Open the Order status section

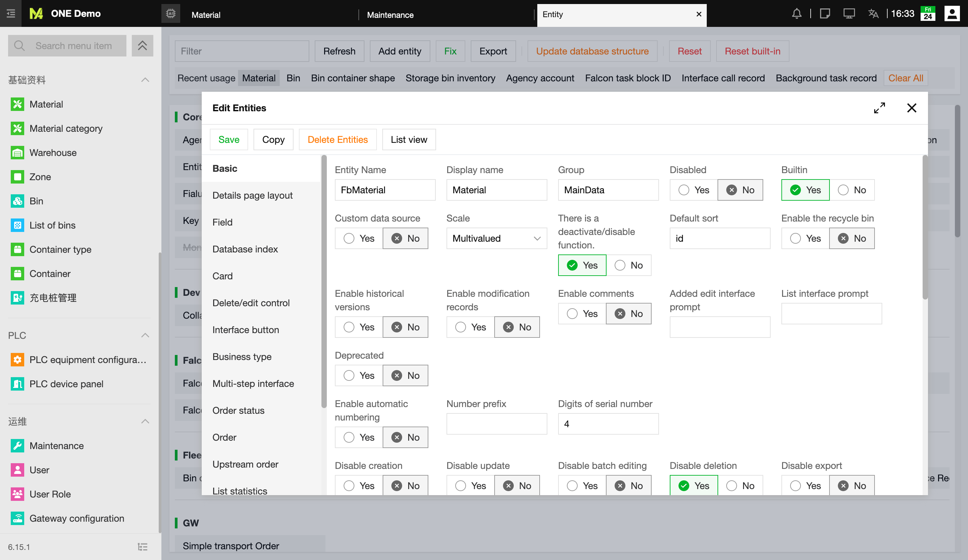[x=261, y=410]
